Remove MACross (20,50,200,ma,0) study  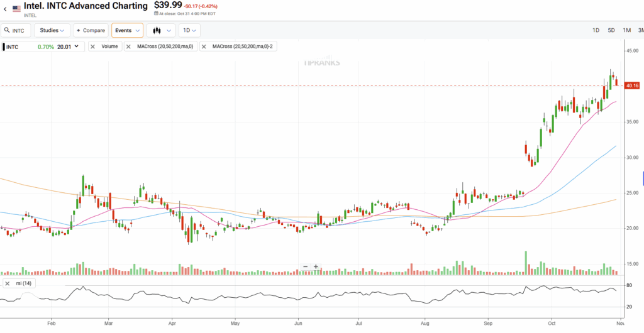click(x=130, y=46)
